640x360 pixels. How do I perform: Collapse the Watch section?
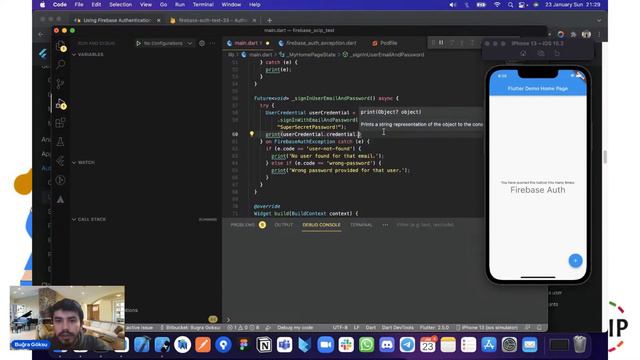point(84,162)
